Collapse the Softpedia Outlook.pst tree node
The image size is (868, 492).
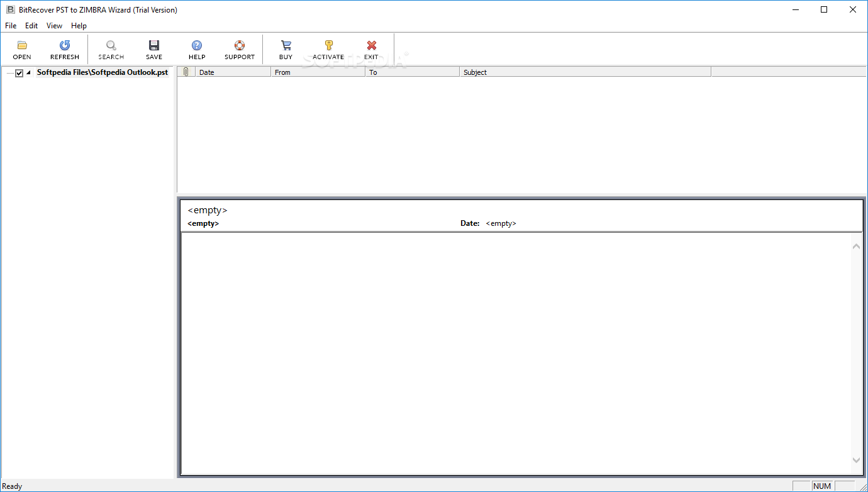pos(28,73)
